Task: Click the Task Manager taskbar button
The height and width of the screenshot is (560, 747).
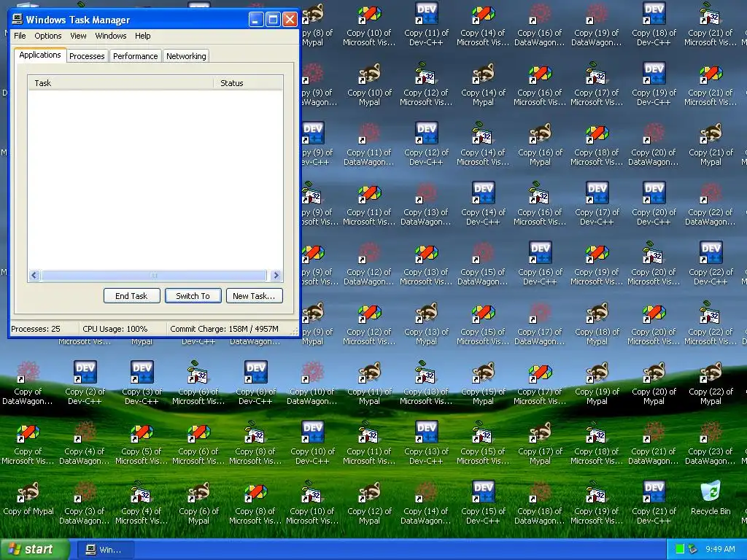Action: tap(105, 550)
